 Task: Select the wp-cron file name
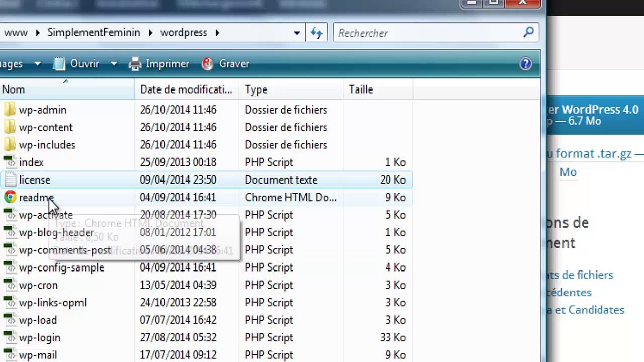click(38, 285)
